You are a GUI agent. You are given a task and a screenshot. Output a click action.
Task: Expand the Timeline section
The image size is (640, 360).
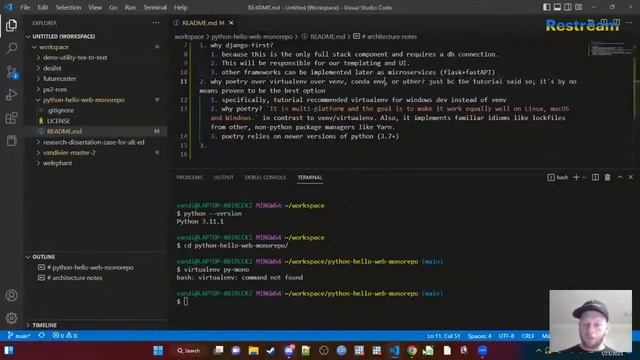click(x=44, y=325)
